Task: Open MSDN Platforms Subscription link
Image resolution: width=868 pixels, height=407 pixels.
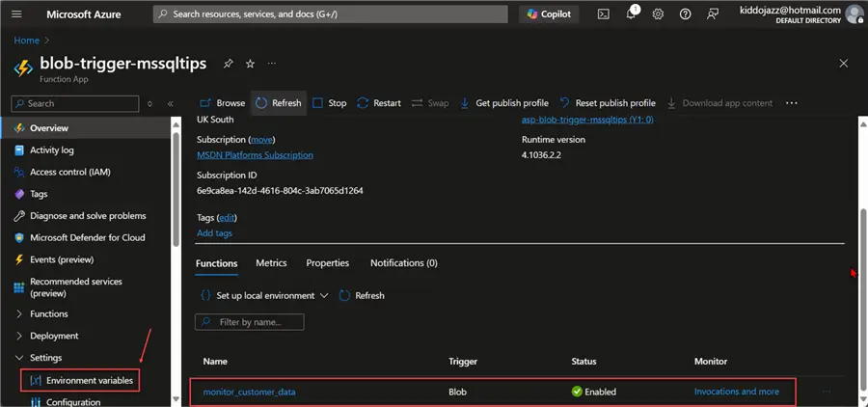Action: pos(255,155)
